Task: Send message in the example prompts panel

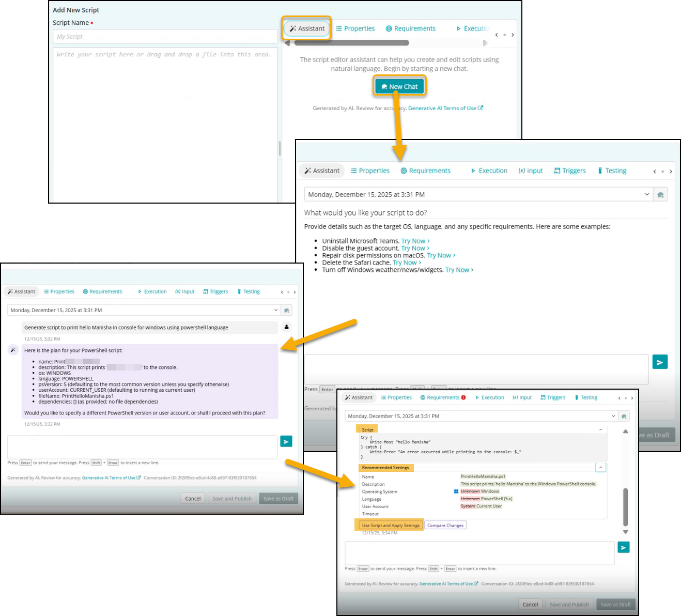Action: pyautogui.click(x=660, y=362)
